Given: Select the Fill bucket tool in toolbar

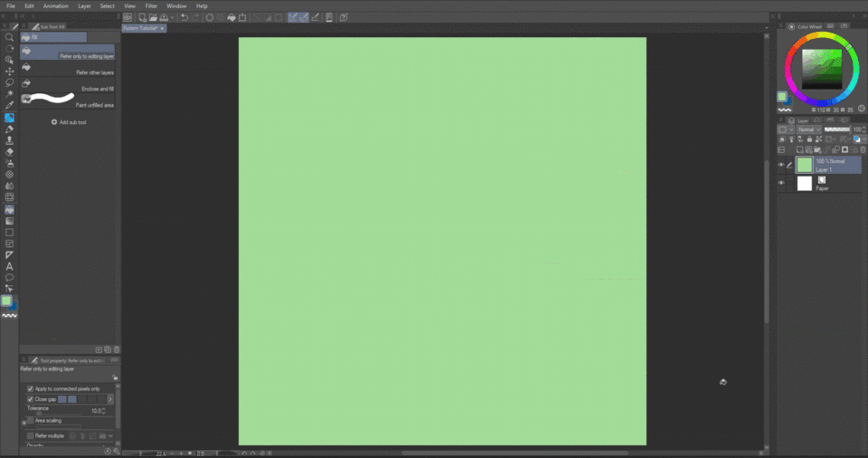Looking at the screenshot, I should click(9, 210).
